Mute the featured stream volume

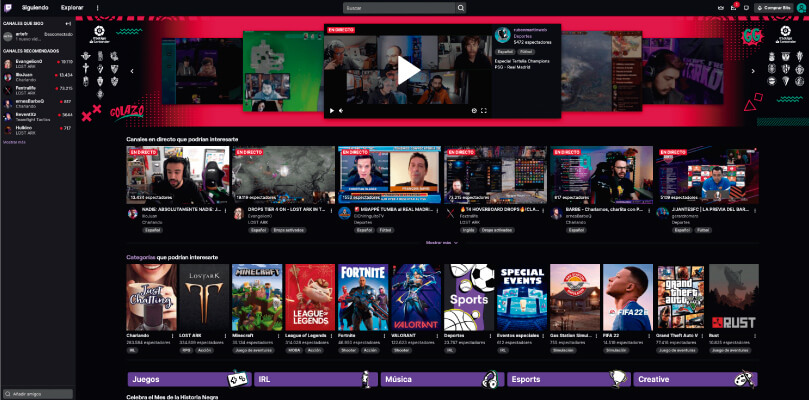341,110
